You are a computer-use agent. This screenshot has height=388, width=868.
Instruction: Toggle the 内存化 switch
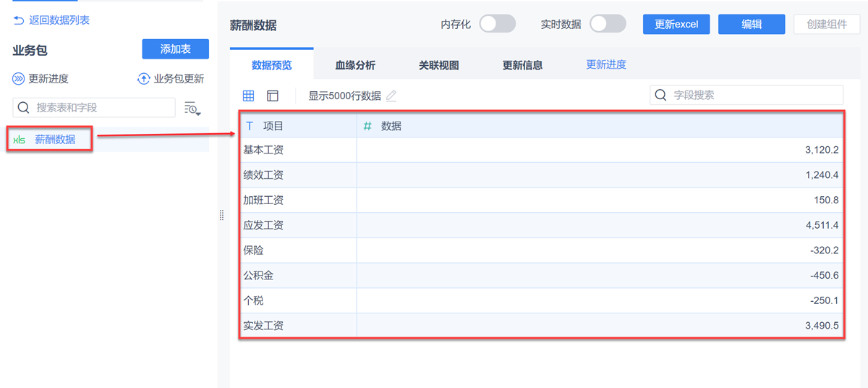[498, 24]
